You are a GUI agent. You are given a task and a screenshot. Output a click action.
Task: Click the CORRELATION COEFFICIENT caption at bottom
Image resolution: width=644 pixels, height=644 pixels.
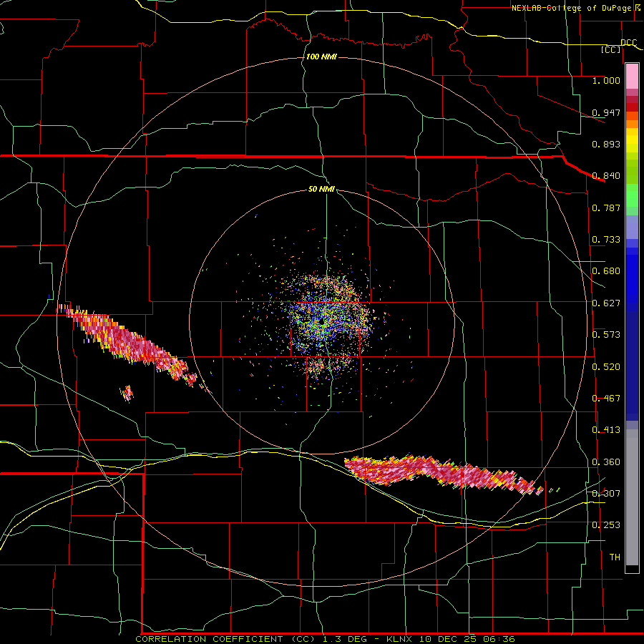(x=324, y=639)
